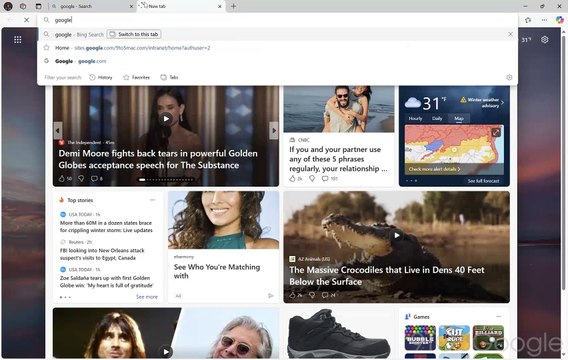The image size is (568, 360).
Task: Expand the weather map
Action: [x=496, y=132]
